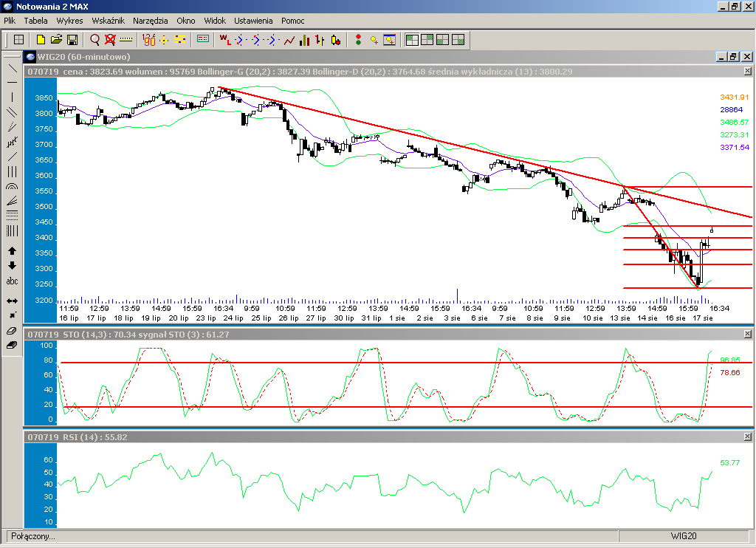Select the up arrow marker tool
756x548 pixels.
(12, 251)
